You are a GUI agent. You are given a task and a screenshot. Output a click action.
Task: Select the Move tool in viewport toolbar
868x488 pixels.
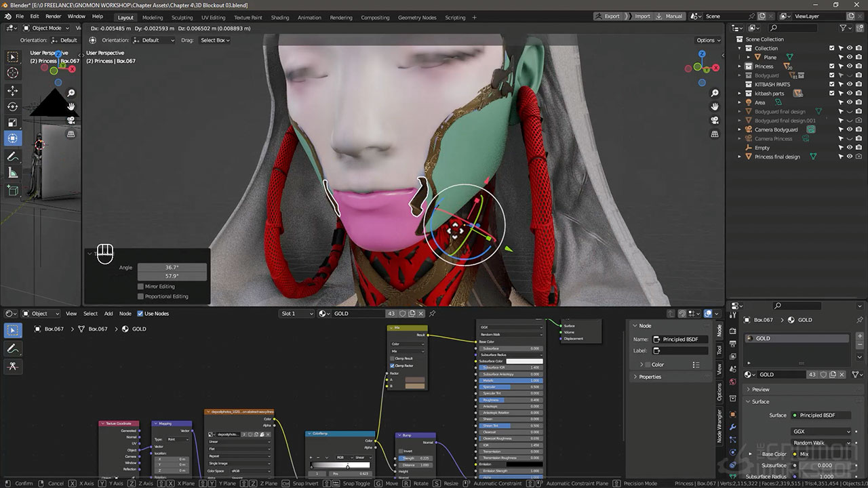coord(13,90)
